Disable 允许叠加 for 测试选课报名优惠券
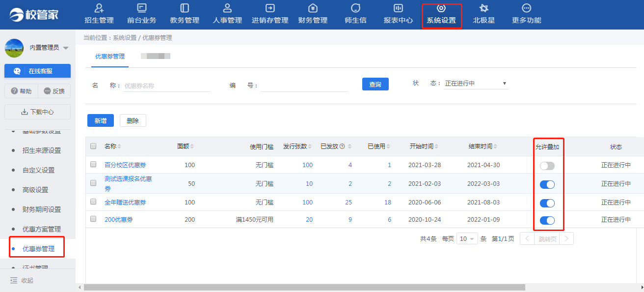The image size is (644, 292). click(547, 184)
